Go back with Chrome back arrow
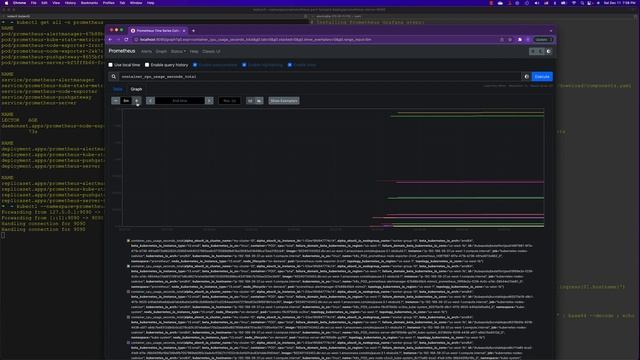This screenshot has height=360, width=640. click(111, 40)
